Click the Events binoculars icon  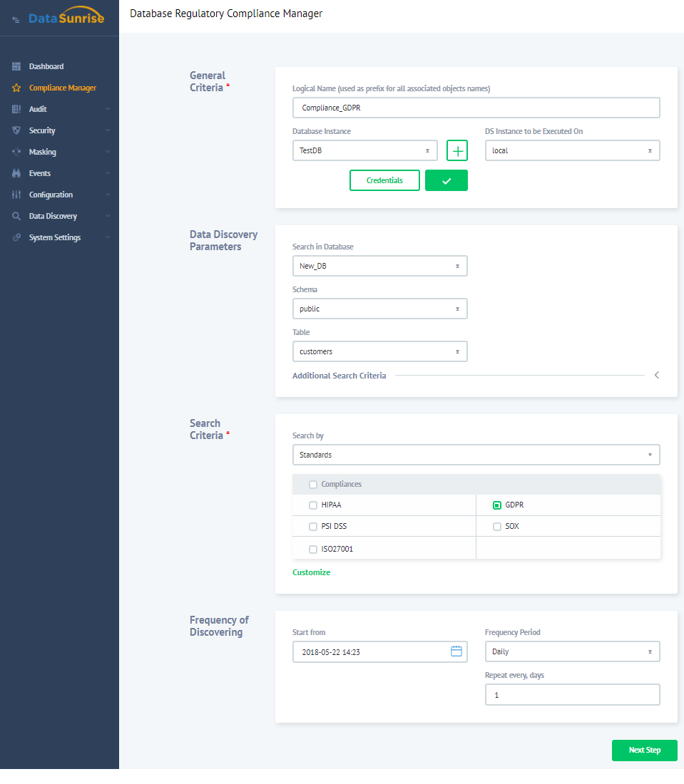tap(16, 174)
